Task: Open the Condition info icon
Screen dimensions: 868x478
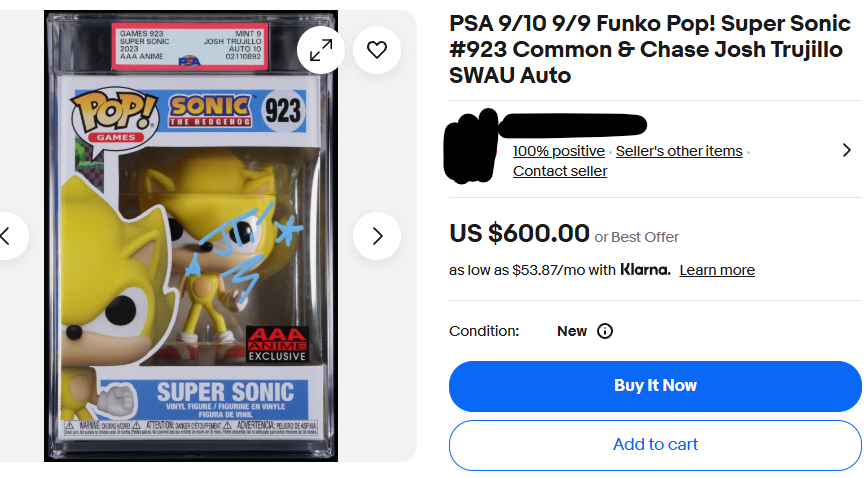Action: [605, 331]
